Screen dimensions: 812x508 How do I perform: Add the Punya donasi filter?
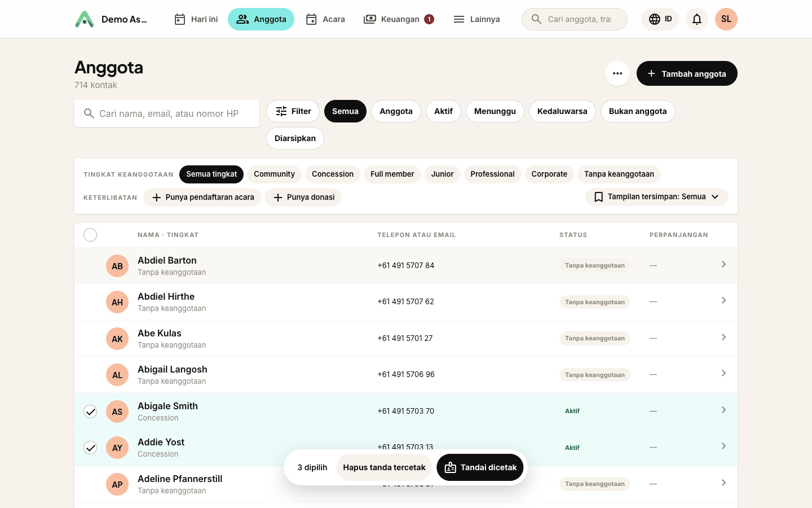303,198
